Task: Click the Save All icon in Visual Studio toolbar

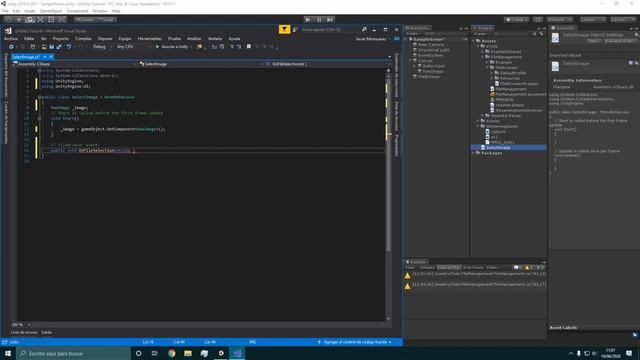Action: pyautogui.click(x=58, y=47)
